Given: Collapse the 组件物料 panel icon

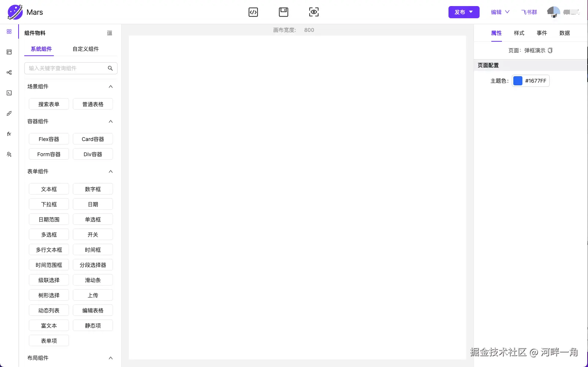Looking at the screenshot, I should [x=110, y=33].
